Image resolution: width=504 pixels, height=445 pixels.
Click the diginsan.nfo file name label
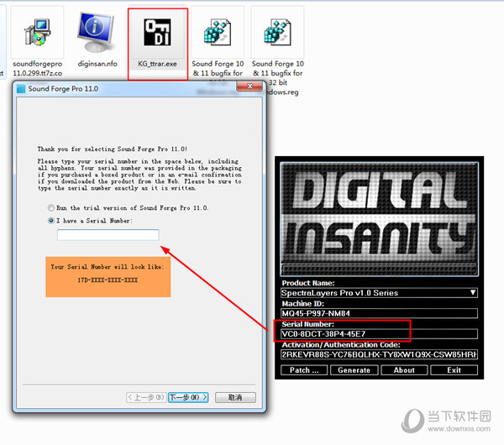click(x=97, y=64)
